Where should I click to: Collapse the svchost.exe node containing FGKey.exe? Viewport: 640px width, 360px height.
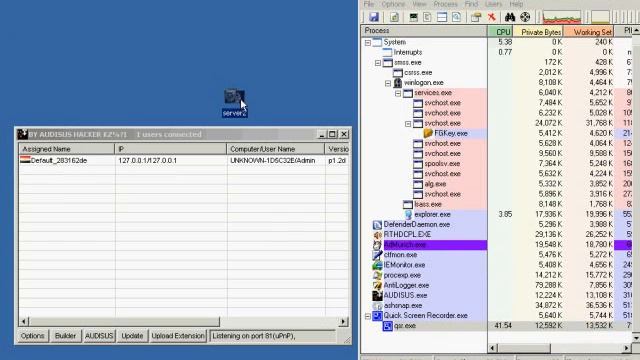tap(408, 124)
